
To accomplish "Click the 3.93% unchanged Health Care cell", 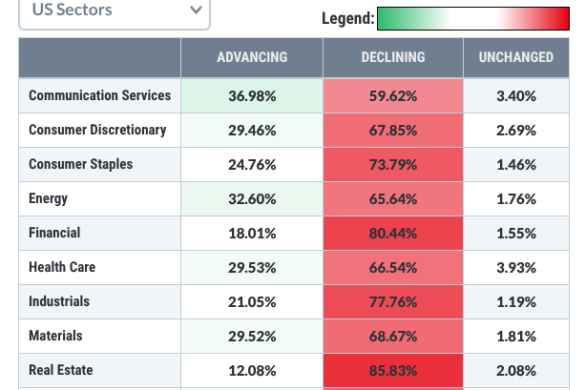I will (516, 268).
